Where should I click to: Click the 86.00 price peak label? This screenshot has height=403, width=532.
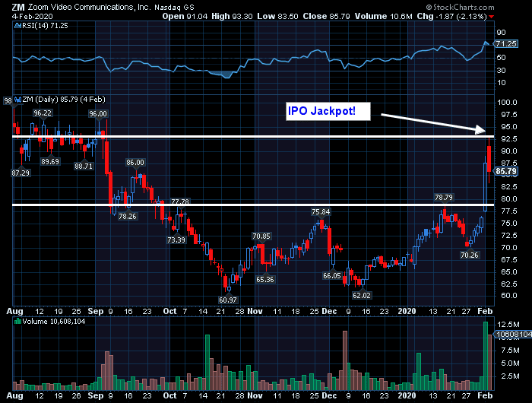tap(135, 162)
